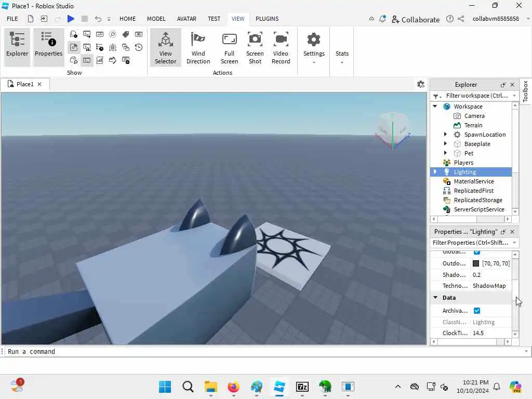
Task: Open the notifications bell in title bar area
Action: click(382, 19)
